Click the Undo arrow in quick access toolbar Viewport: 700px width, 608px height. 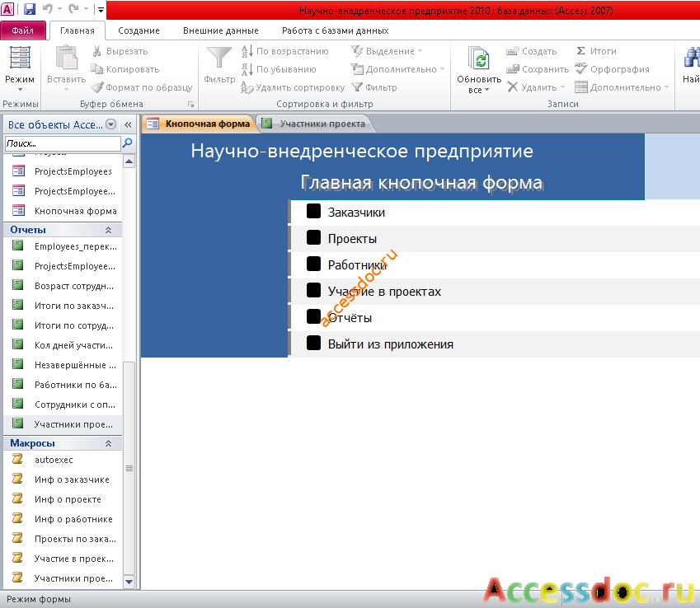coord(47,8)
